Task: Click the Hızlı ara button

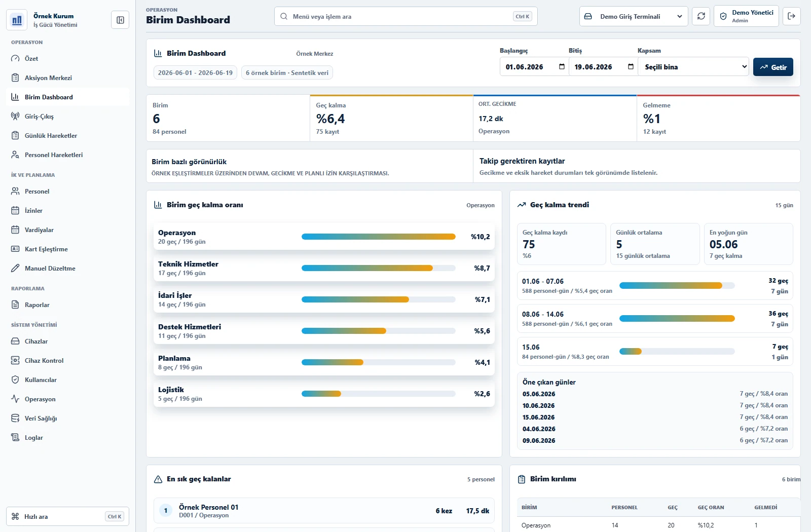Action: (67, 516)
